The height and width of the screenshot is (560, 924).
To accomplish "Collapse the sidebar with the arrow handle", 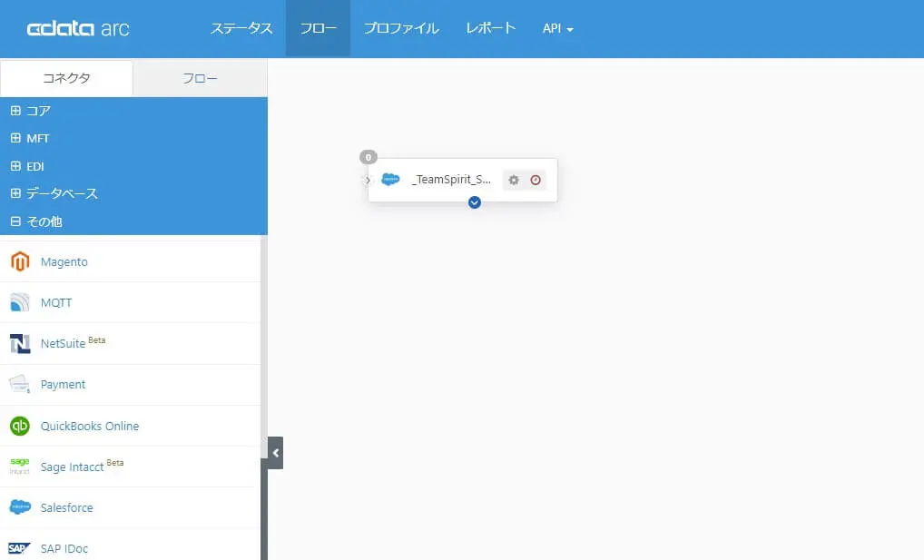I will [x=275, y=453].
